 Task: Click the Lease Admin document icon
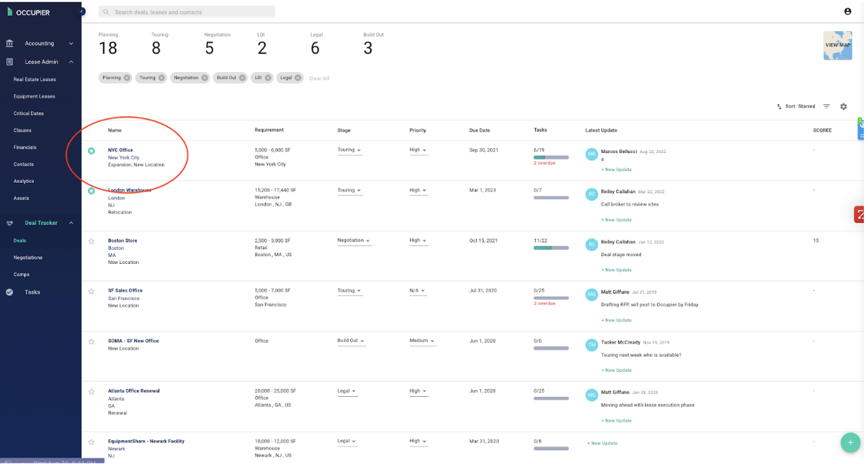pyautogui.click(x=10, y=62)
